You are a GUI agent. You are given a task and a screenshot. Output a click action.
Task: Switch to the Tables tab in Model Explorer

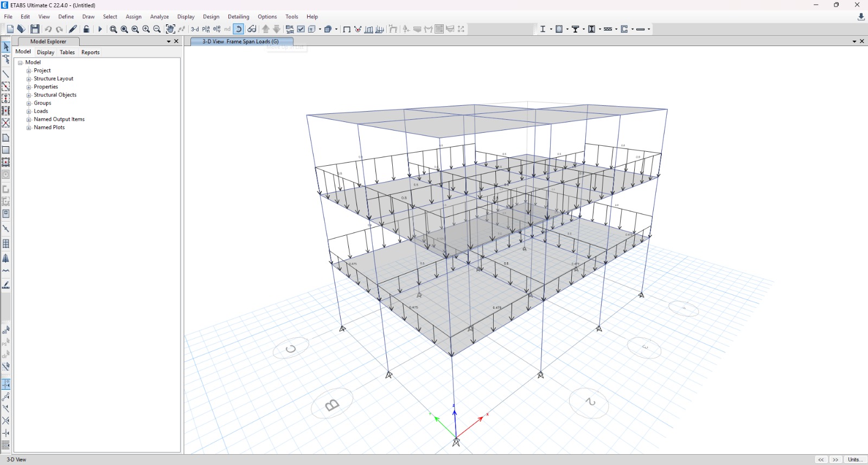[67, 53]
